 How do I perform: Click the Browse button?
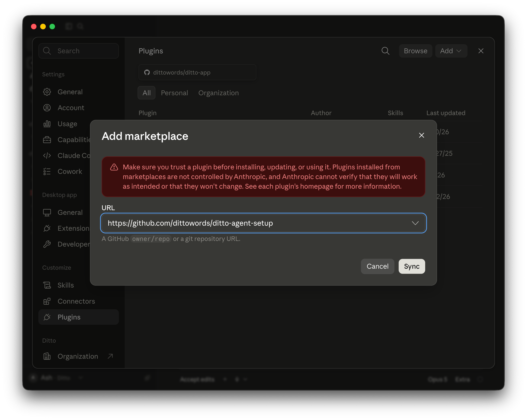[x=415, y=51]
